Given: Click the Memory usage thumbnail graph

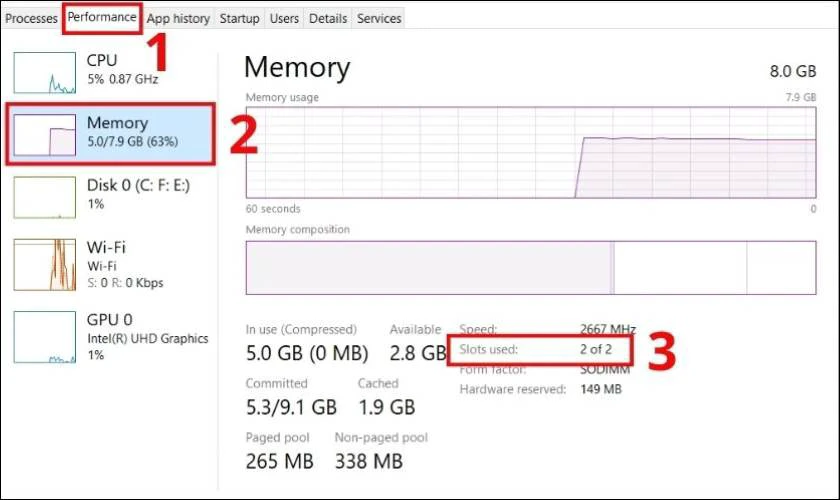Looking at the screenshot, I should 45,133.
